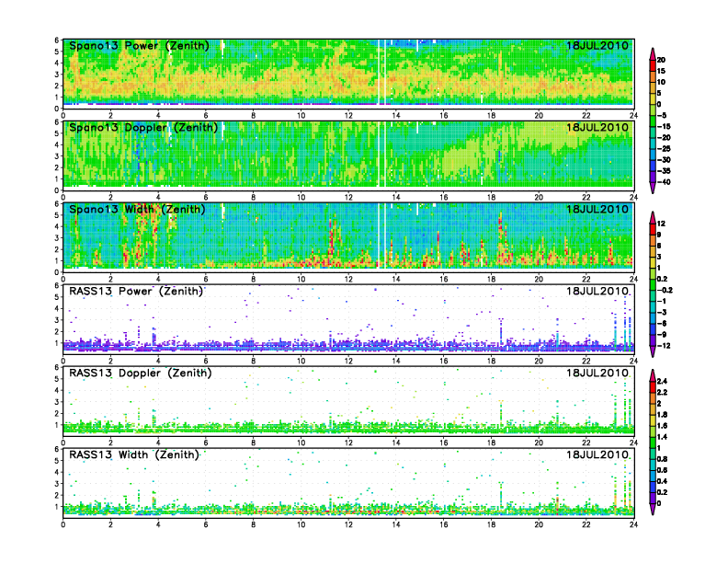Pick the purple swatch beside "-40" on top colorbar

653,177
